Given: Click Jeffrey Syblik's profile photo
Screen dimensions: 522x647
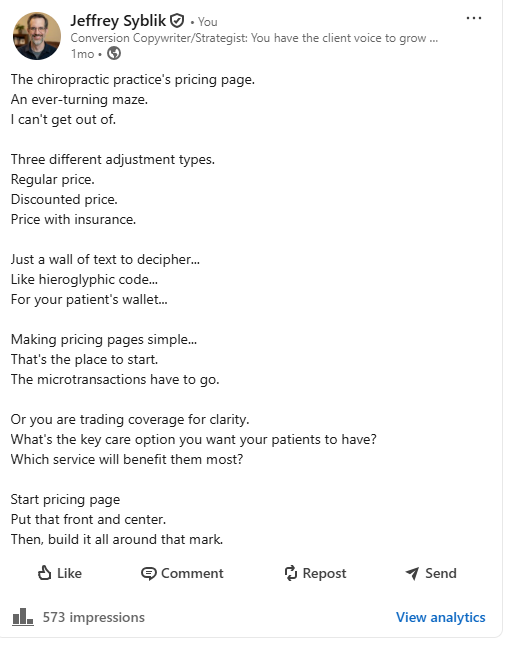Looking at the screenshot, I should pyautogui.click(x=37, y=36).
